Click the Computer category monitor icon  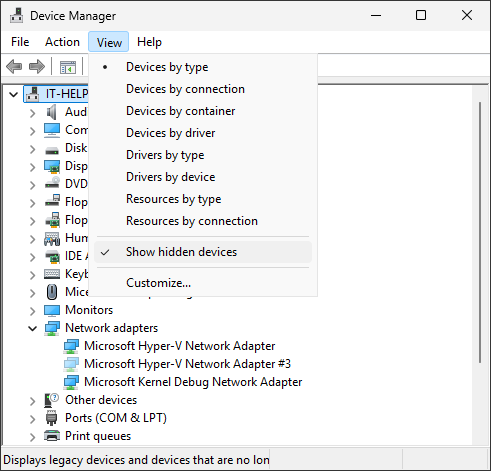[52, 130]
